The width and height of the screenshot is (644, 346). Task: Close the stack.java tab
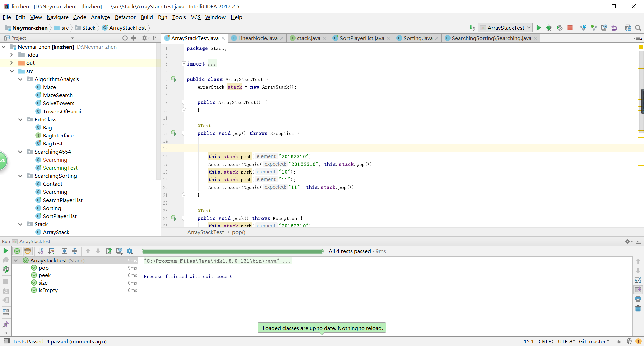(324, 38)
